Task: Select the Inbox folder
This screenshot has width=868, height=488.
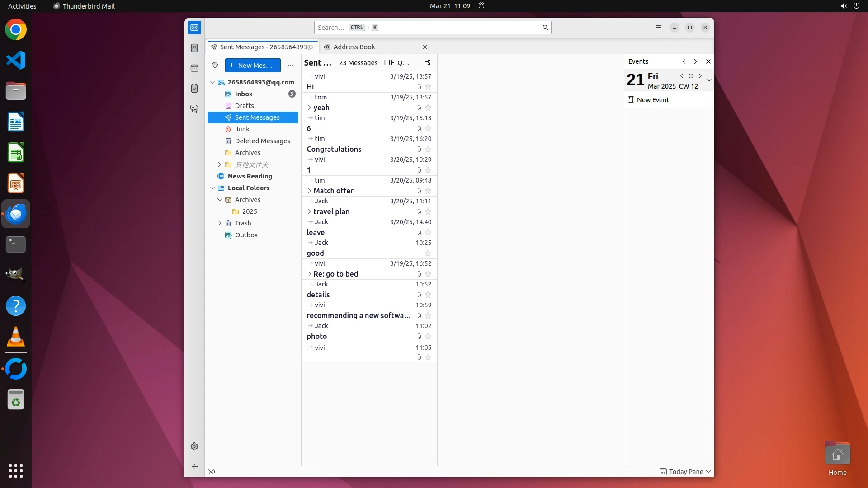Action: click(x=244, y=94)
